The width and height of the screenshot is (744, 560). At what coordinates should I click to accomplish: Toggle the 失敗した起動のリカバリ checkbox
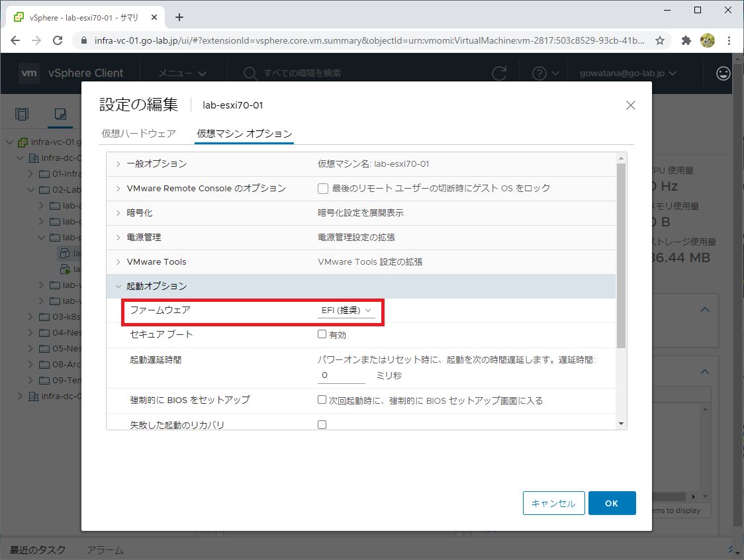322,424
